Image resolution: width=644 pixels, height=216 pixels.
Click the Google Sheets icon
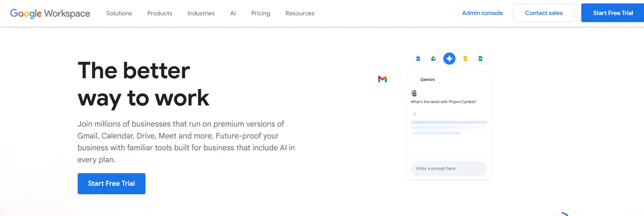coord(480,59)
